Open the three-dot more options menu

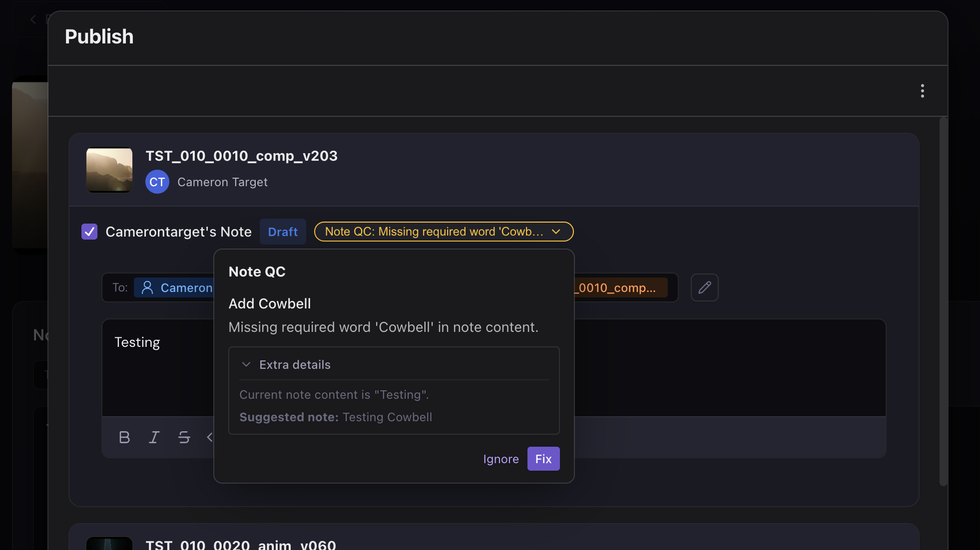[922, 91]
